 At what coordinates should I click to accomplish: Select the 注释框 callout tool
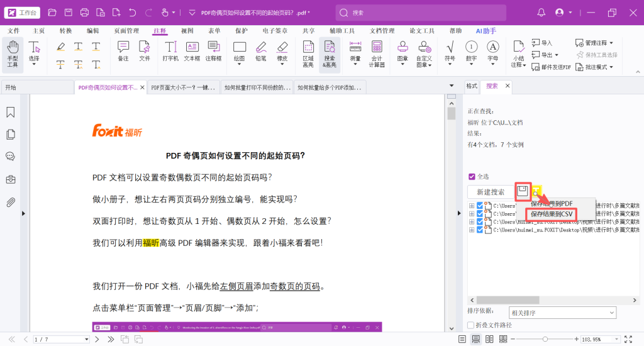pos(214,52)
